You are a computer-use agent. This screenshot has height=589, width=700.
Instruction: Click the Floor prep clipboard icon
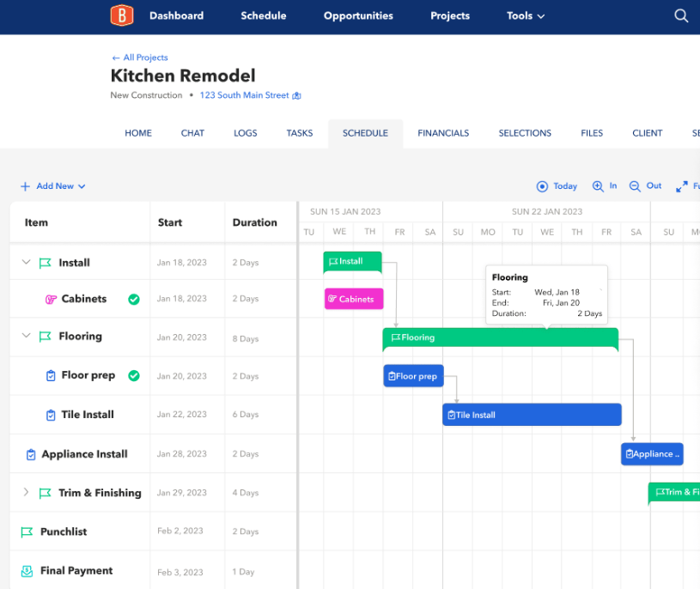(51, 376)
